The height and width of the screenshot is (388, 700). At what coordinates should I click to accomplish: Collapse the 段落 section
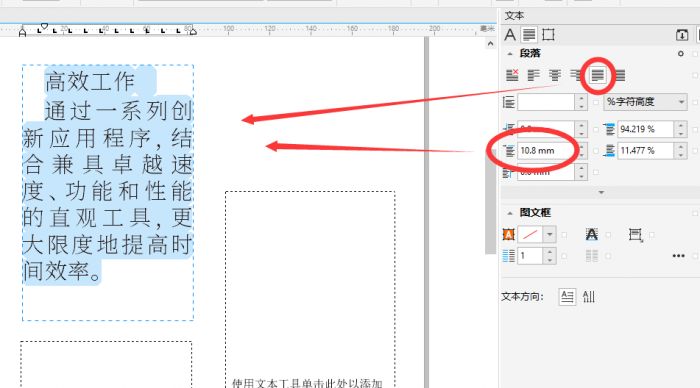509,54
